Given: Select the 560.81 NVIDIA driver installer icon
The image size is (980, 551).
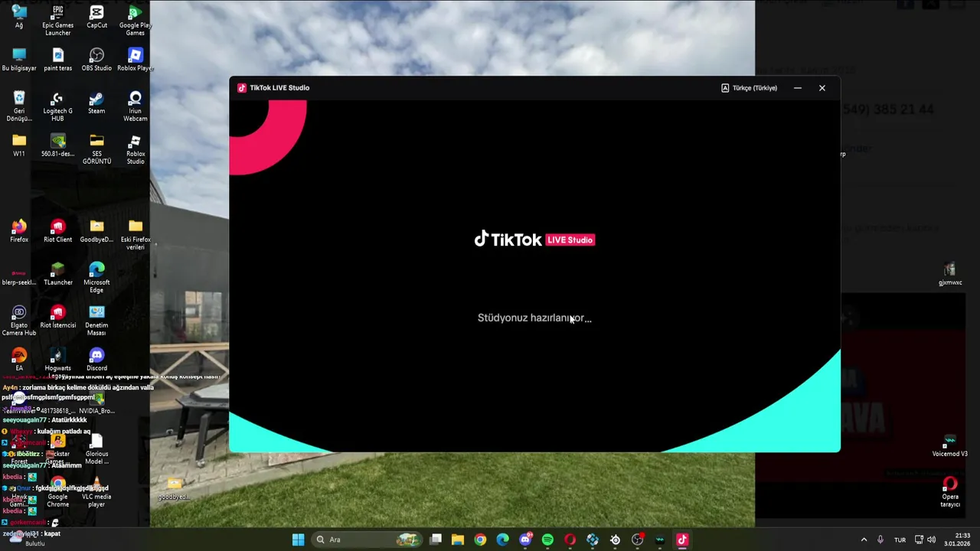Looking at the screenshot, I should point(57,145).
